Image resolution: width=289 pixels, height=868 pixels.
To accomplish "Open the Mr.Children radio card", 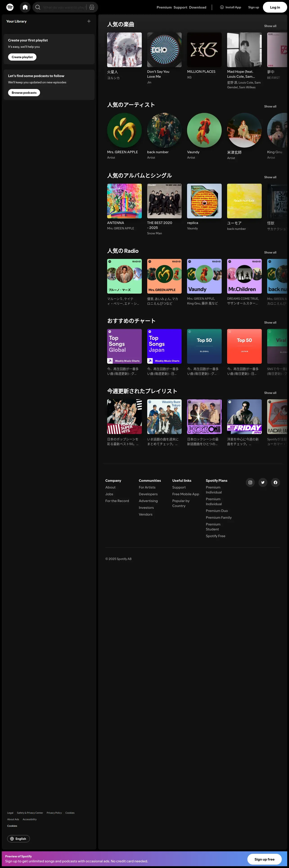I will pos(244,276).
